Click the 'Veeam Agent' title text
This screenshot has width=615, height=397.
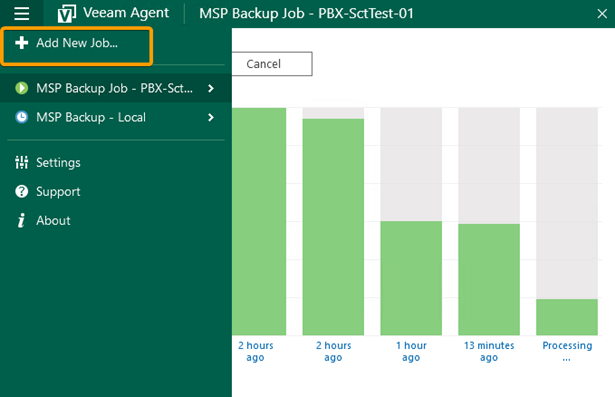pos(126,13)
